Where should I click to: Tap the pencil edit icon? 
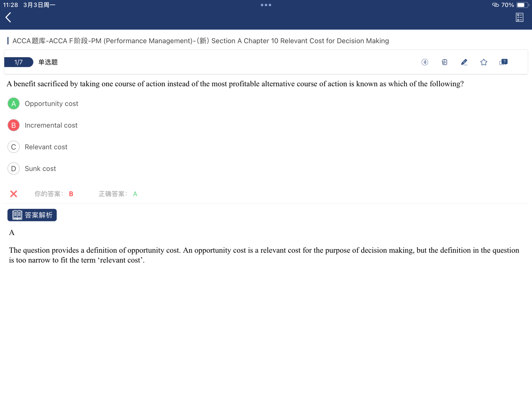click(464, 62)
